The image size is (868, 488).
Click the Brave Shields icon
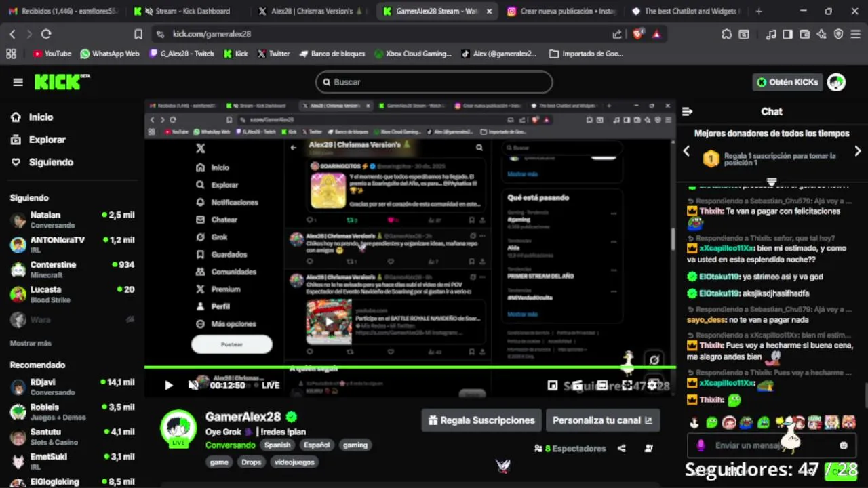638,34
